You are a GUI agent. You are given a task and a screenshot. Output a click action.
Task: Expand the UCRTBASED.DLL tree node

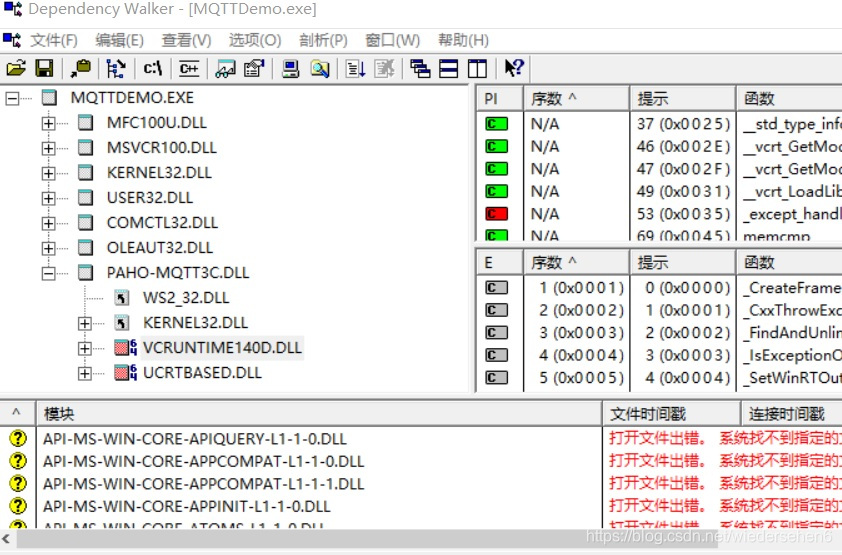coord(84,373)
